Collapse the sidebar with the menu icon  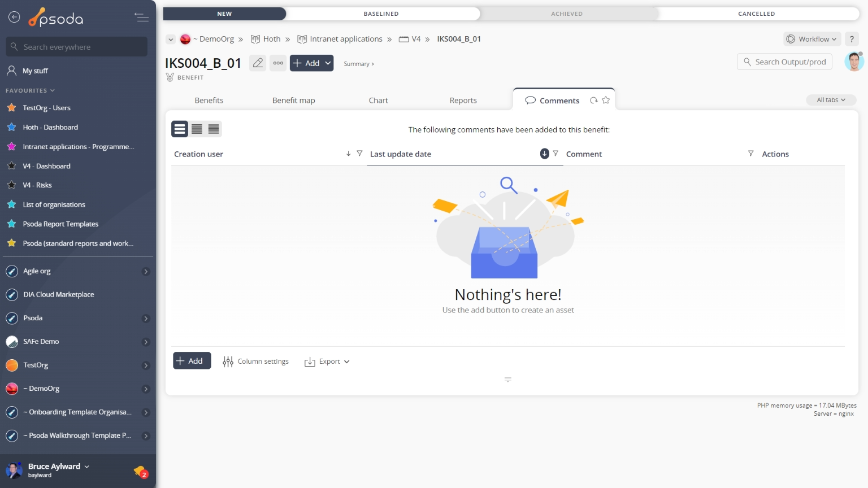point(141,18)
